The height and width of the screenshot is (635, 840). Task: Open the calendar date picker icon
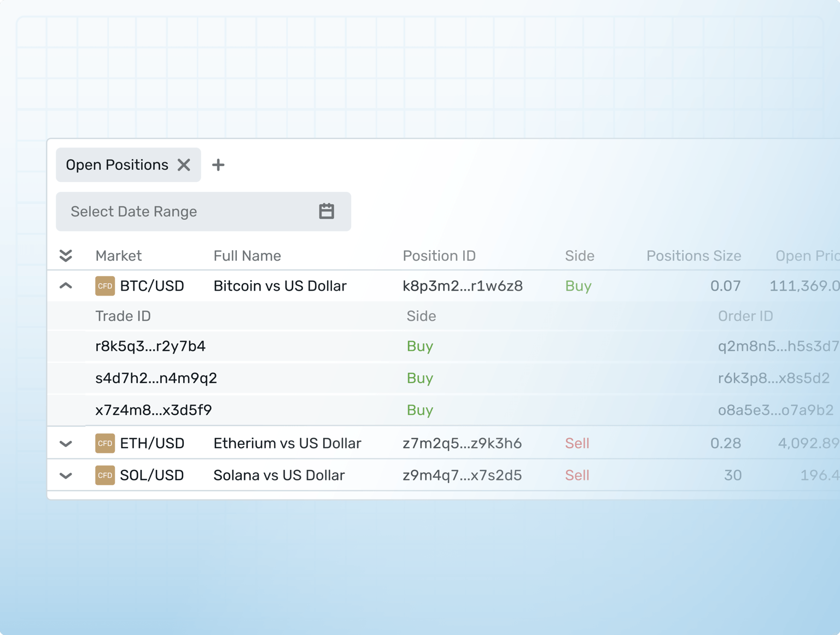pyautogui.click(x=326, y=211)
